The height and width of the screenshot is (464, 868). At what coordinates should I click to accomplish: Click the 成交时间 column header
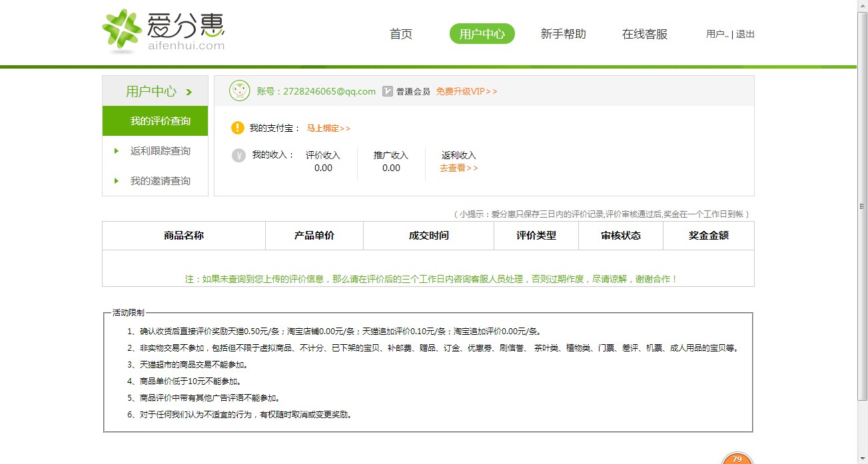[x=429, y=236]
